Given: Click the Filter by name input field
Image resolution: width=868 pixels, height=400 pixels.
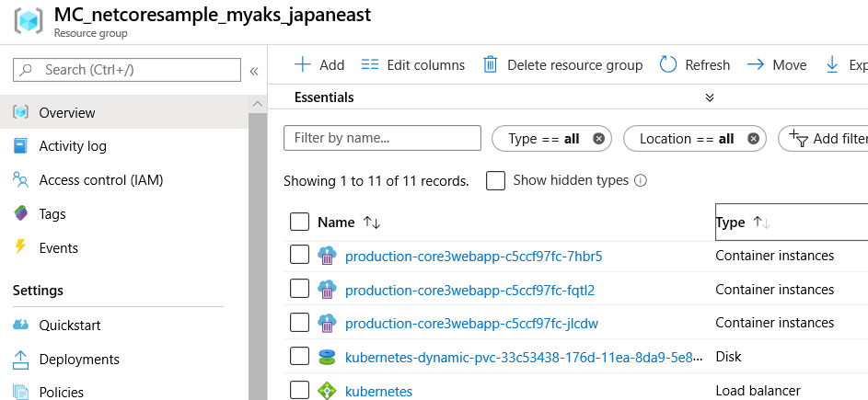Looking at the screenshot, I should point(382,138).
